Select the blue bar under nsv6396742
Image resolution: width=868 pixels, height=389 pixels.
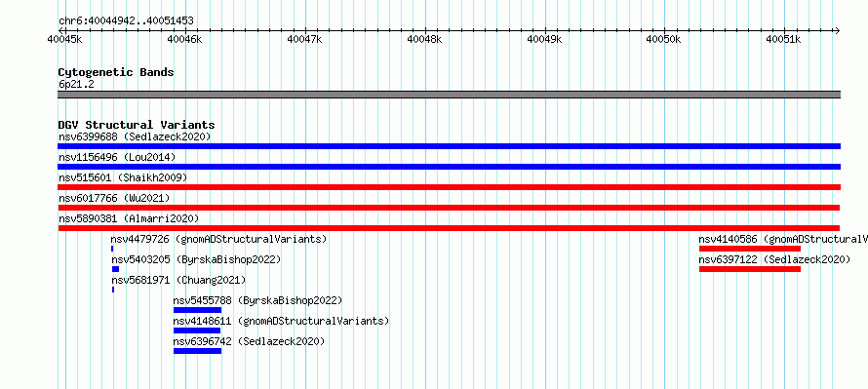[x=197, y=351]
